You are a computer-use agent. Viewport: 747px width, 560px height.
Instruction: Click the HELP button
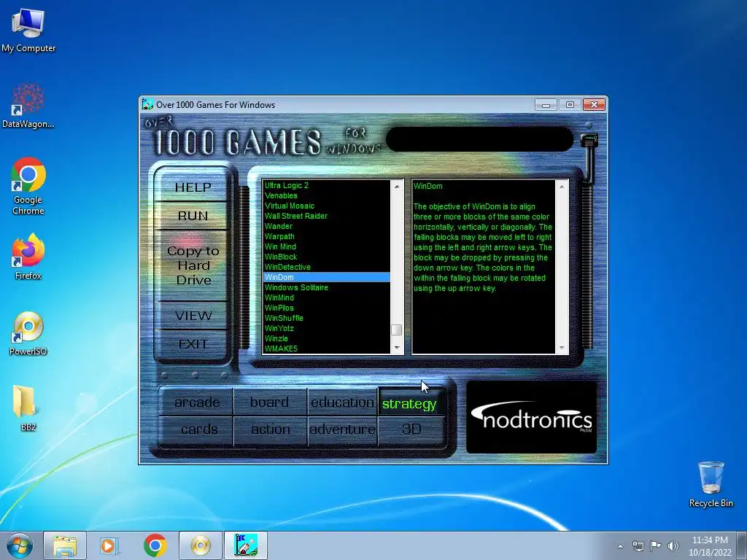(x=193, y=187)
